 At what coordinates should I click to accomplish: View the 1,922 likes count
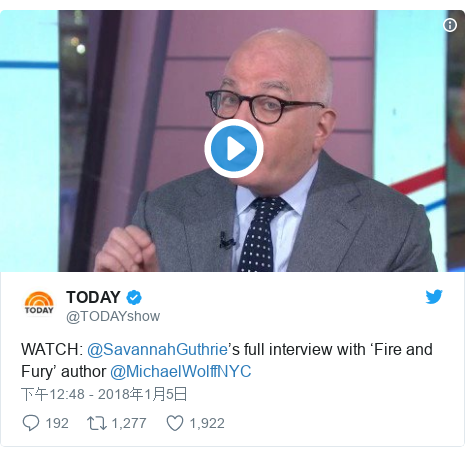coord(207,423)
